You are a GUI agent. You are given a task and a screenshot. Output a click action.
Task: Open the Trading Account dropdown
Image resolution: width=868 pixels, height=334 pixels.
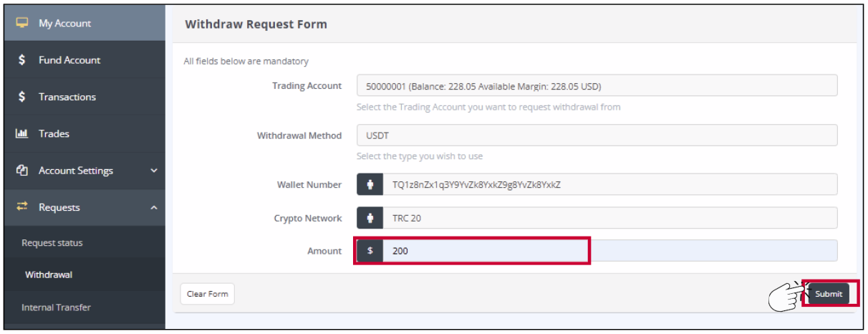click(596, 86)
